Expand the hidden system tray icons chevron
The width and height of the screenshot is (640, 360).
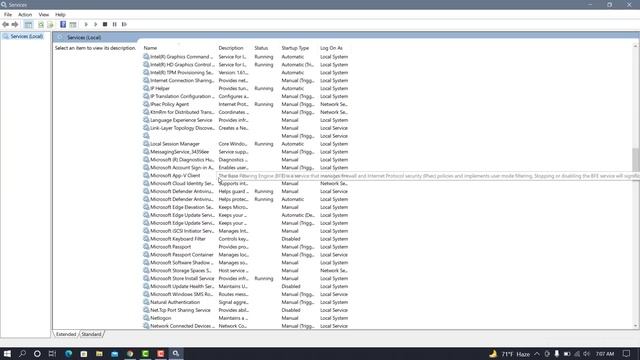(x=537, y=354)
